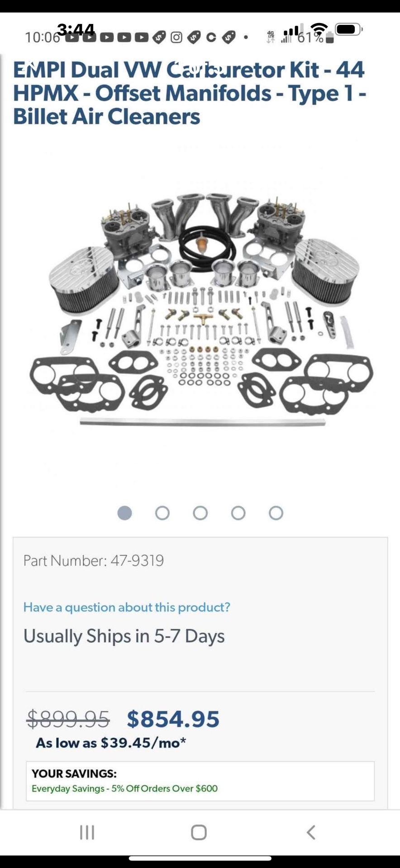The image size is (400, 868).
Task: Tap the Android home button icon
Action: tap(199, 832)
